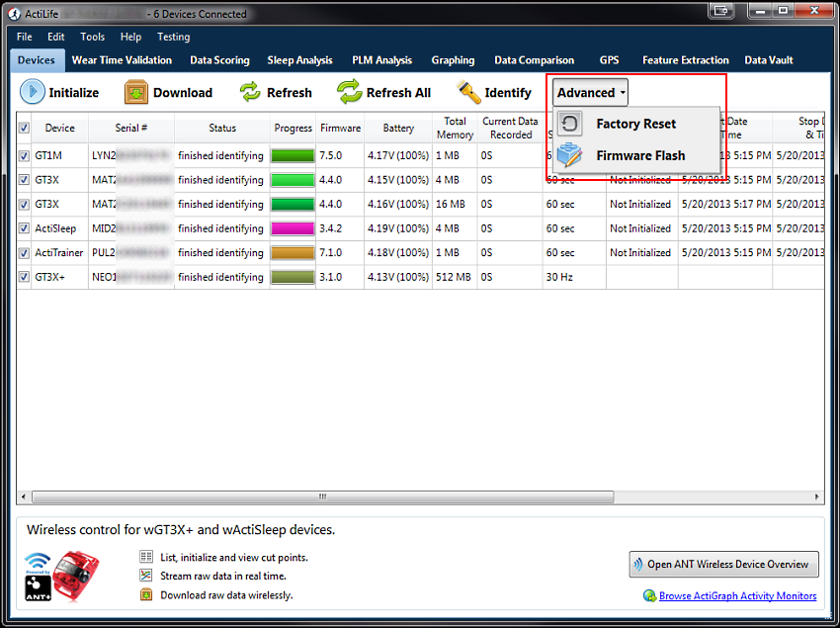
Task: Click the Download box icon
Action: 135,92
